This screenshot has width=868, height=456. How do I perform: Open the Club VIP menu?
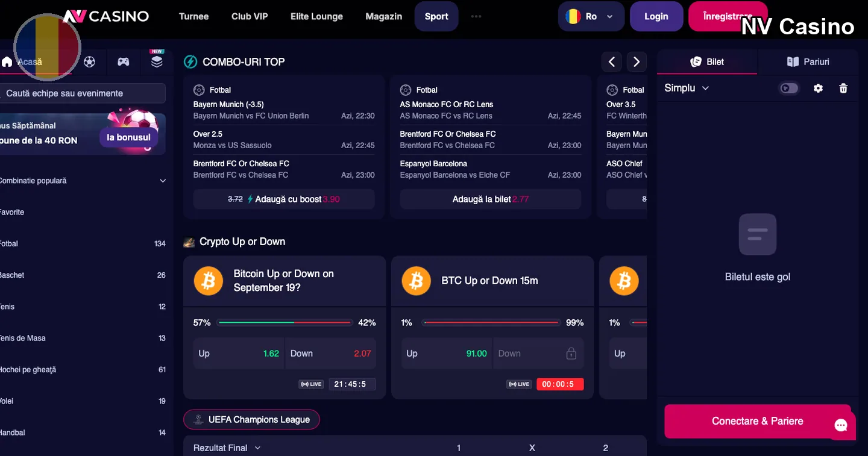click(250, 16)
